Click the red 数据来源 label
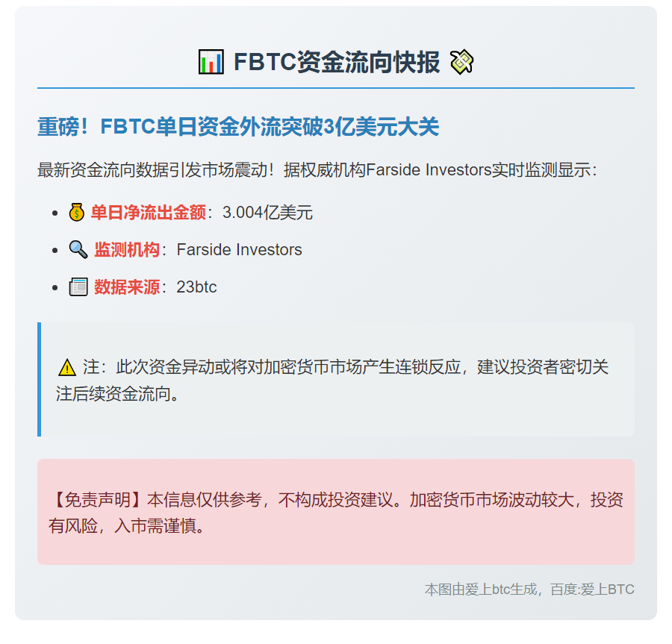The width and height of the screenshot is (672, 644). [126, 287]
